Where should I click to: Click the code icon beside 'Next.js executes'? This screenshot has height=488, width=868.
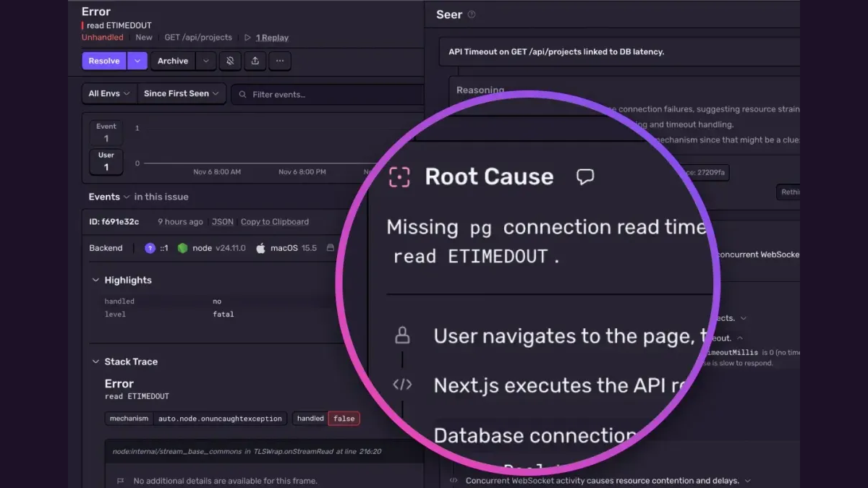[402, 385]
